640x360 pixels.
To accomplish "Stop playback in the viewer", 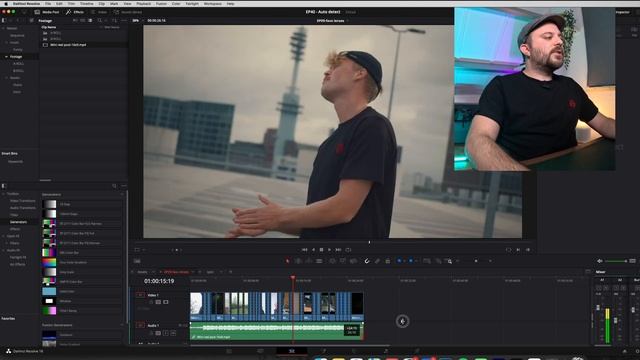I will (x=321, y=250).
